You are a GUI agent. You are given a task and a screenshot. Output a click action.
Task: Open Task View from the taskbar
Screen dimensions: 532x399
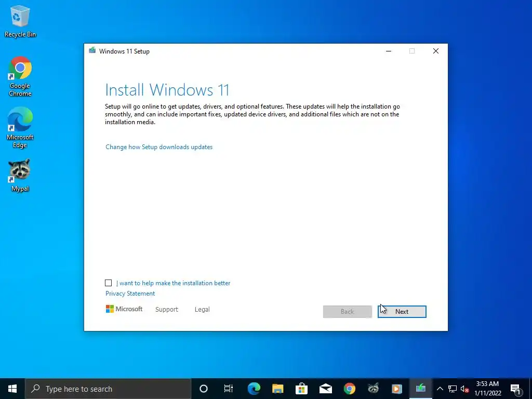(x=229, y=389)
